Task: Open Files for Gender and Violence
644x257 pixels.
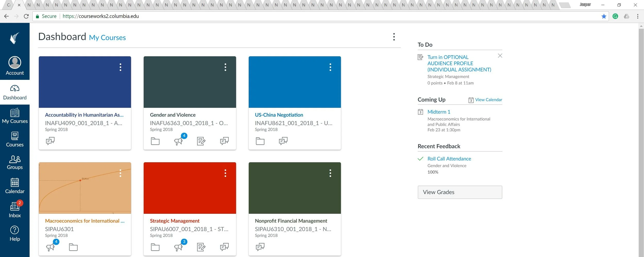Action: click(155, 141)
